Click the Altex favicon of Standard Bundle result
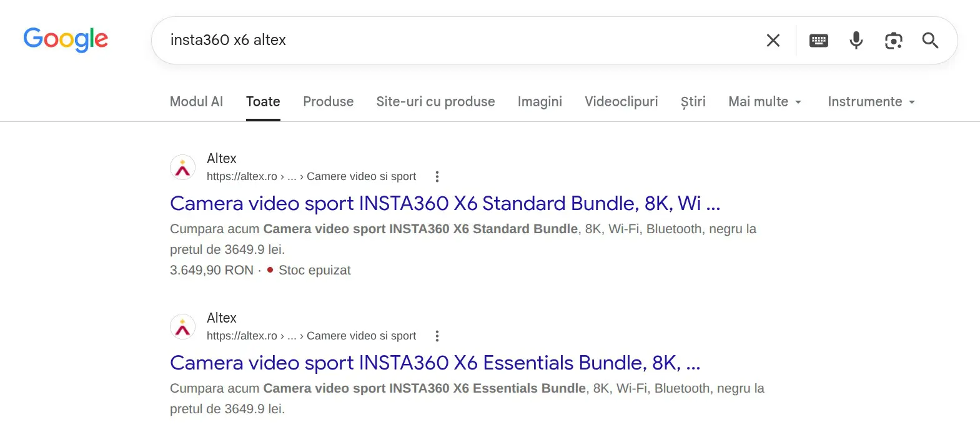 182,168
